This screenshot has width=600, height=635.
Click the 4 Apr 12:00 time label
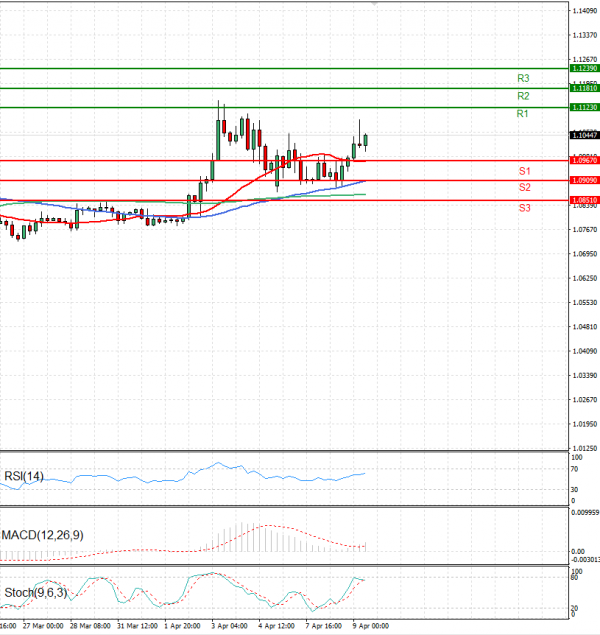(x=277, y=626)
